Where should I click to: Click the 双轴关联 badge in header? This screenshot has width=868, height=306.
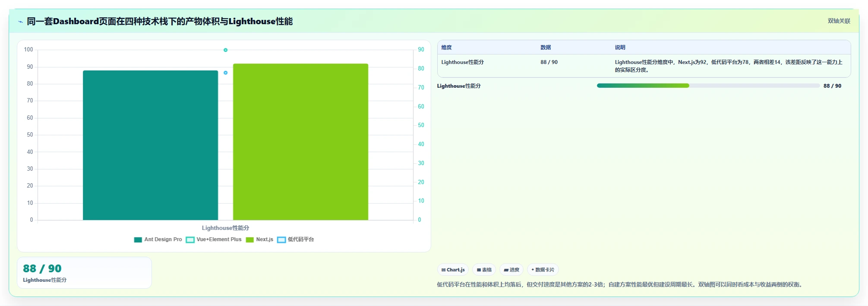pos(839,21)
